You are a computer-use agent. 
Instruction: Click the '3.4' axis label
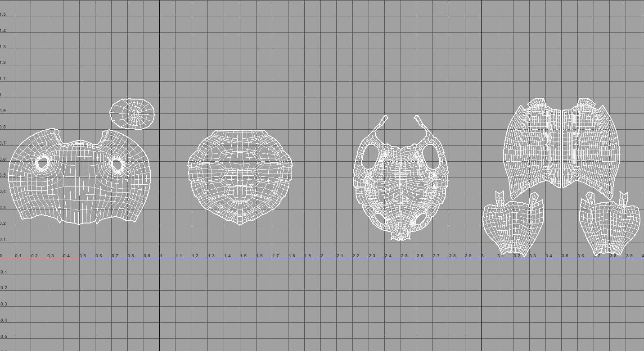point(549,256)
